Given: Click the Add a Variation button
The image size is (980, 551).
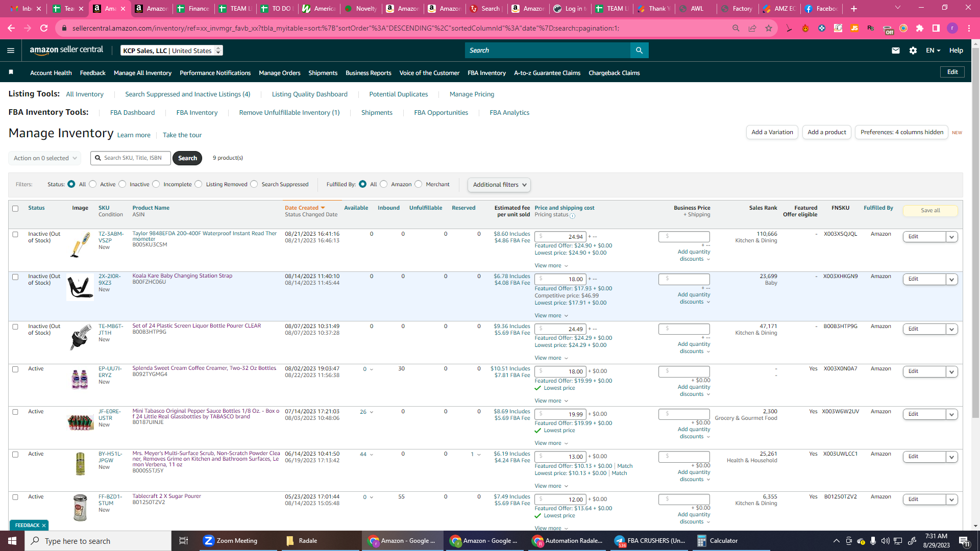Looking at the screenshot, I should (x=772, y=132).
